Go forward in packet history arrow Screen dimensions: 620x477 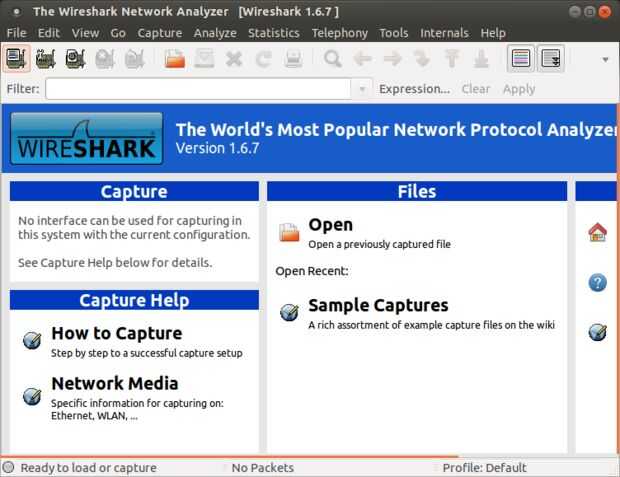[x=392, y=59]
